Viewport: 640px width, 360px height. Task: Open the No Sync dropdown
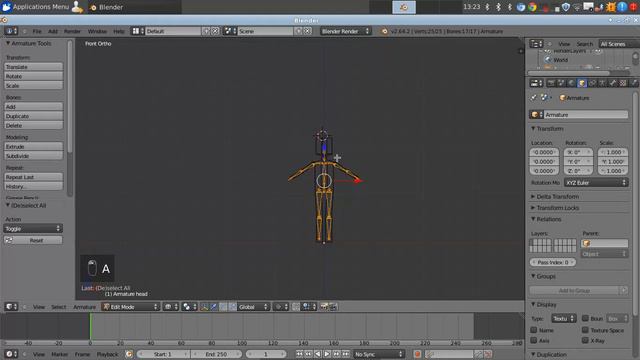378,354
